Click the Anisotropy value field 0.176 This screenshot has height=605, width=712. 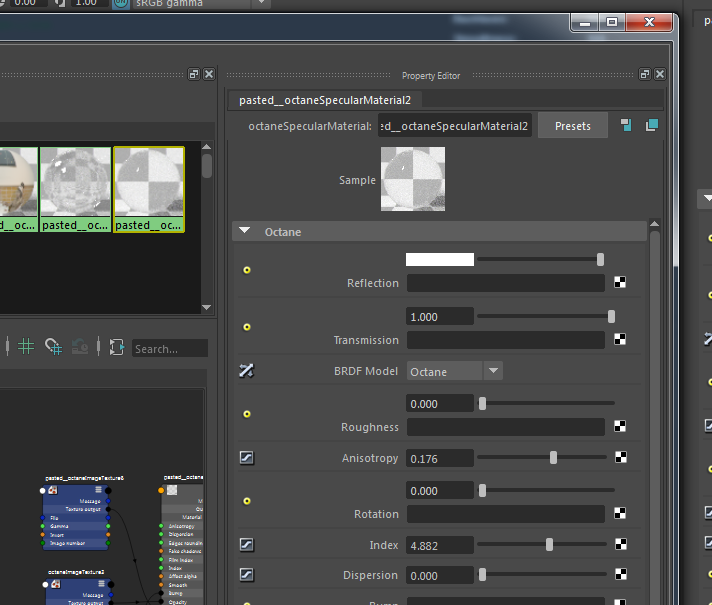click(440, 458)
